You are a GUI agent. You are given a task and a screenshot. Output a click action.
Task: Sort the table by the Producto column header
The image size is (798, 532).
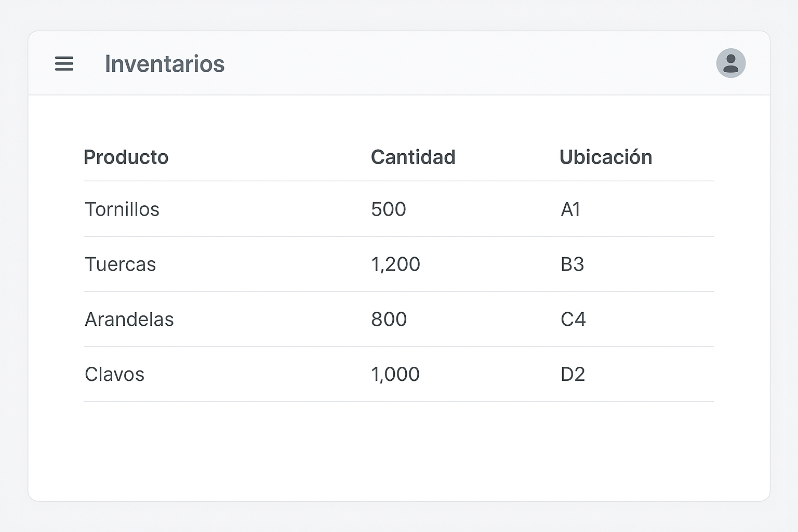126,157
